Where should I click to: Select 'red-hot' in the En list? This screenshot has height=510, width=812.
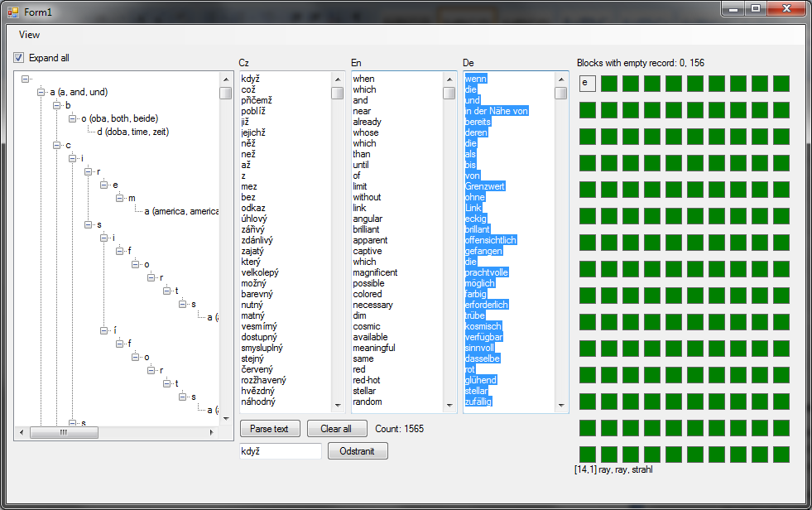point(366,380)
